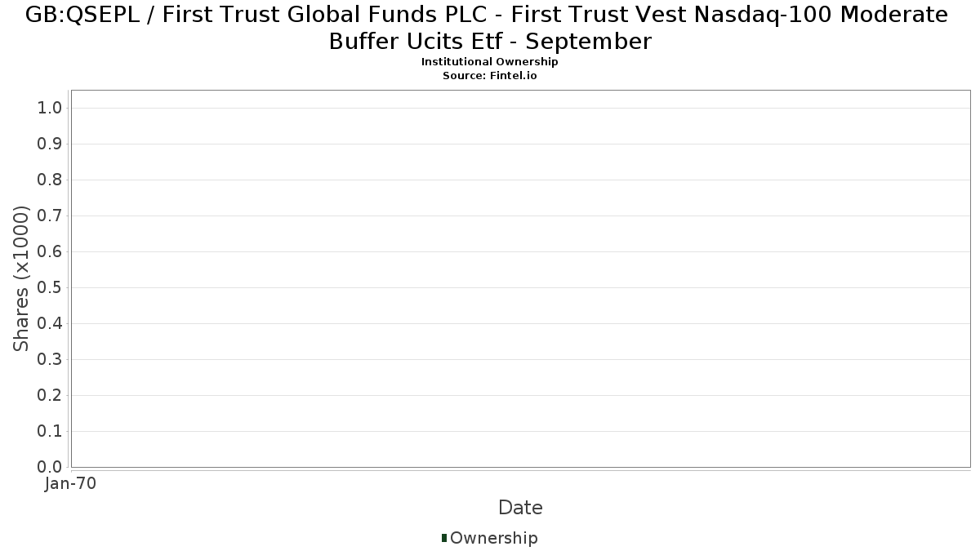Click the 0.4 y-axis tick label
The height and width of the screenshot is (551, 980).
point(50,324)
